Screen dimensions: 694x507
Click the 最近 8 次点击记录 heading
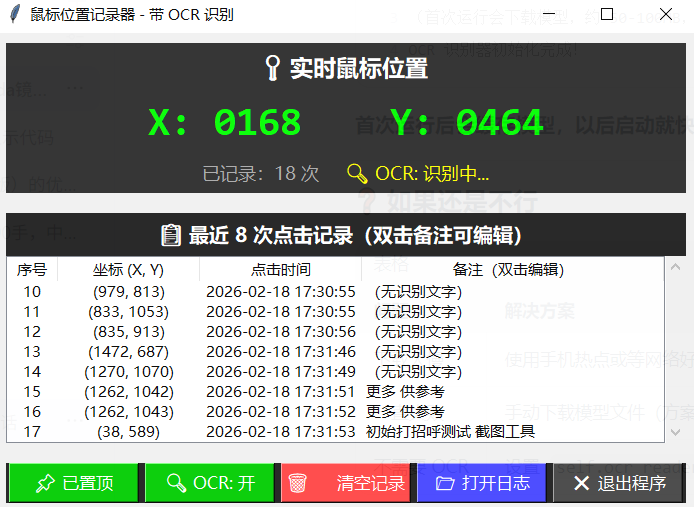(x=271, y=235)
